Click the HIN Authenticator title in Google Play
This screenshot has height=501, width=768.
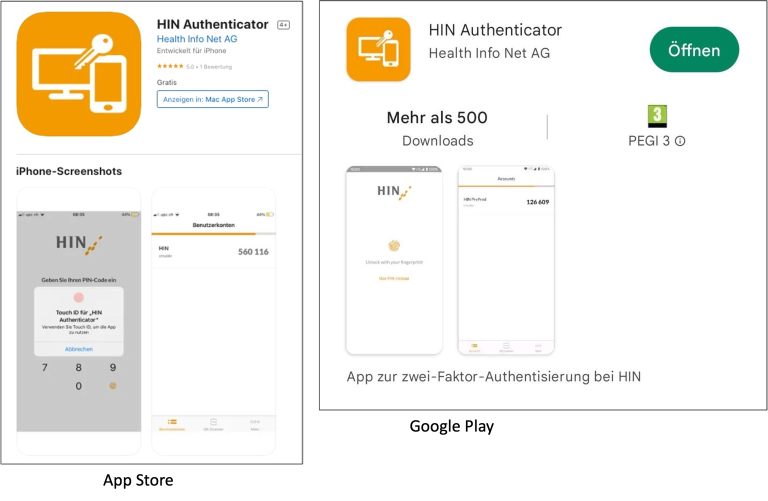coord(495,30)
